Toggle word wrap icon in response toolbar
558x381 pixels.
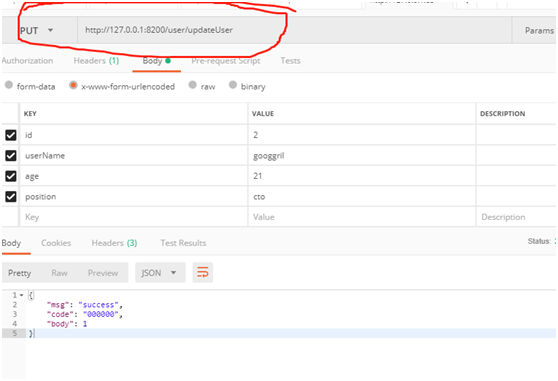click(202, 272)
